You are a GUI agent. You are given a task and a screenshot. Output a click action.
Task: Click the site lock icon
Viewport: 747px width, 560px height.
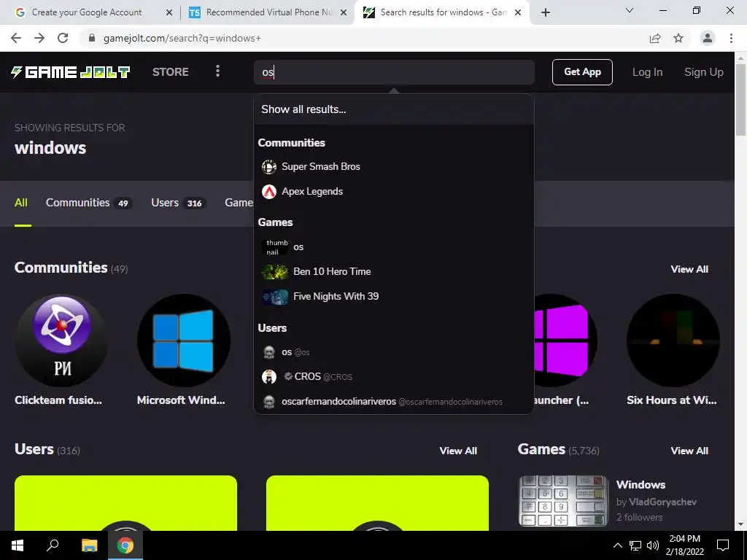92,38
